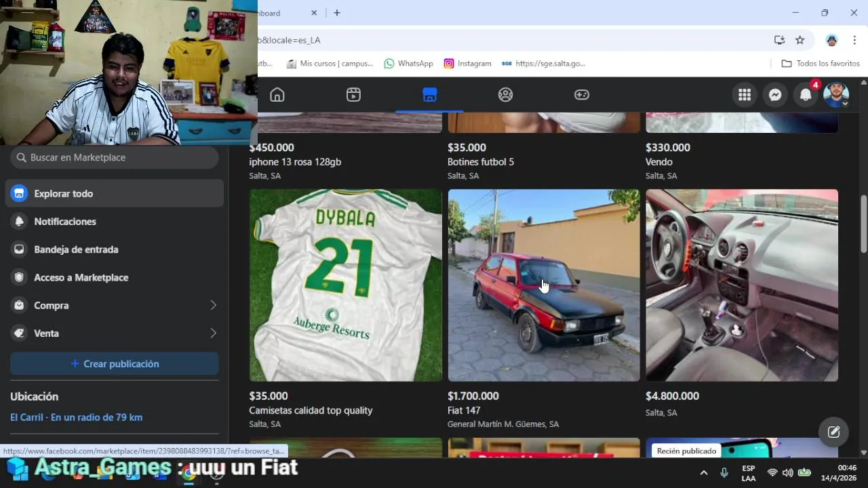Image resolution: width=868 pixels, height=488 pixels.
Task: Open Bandeja de entrada
Action: point(115,249)
